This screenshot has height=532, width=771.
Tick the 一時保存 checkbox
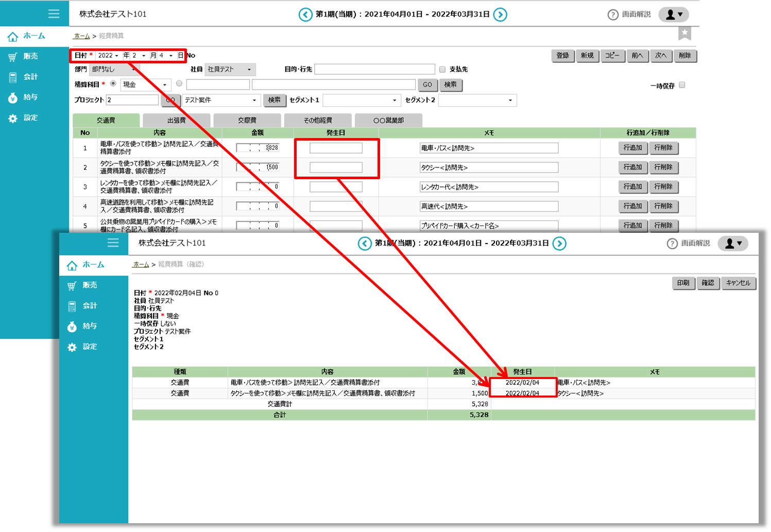[x=682, y=85]
